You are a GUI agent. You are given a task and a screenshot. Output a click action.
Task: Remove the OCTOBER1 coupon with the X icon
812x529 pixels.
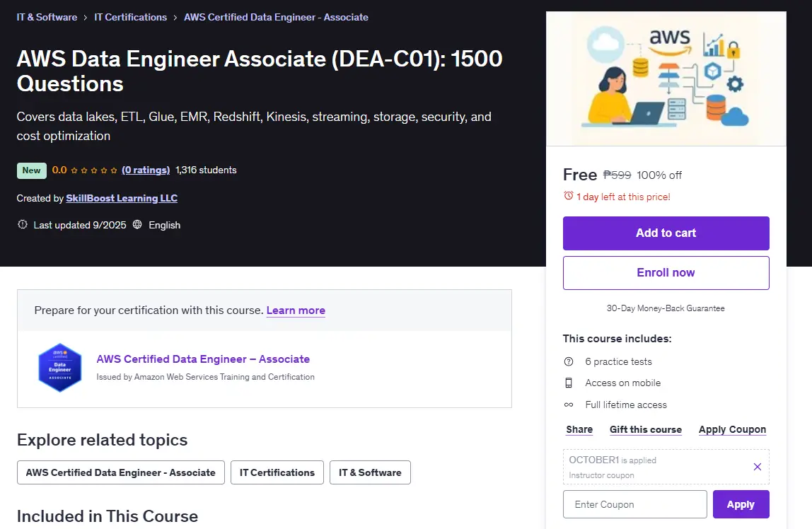tap(757, 467)
